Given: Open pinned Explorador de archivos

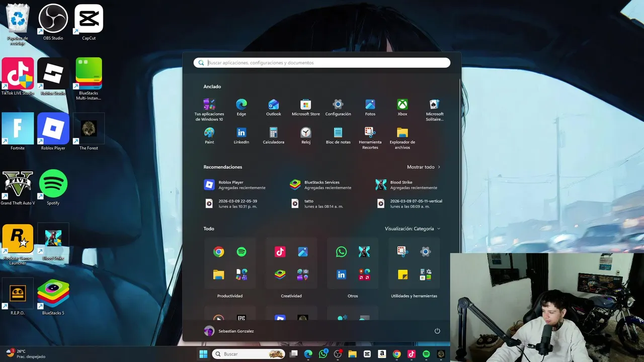Looking at the screenshot, I should [x=403, y=138].
